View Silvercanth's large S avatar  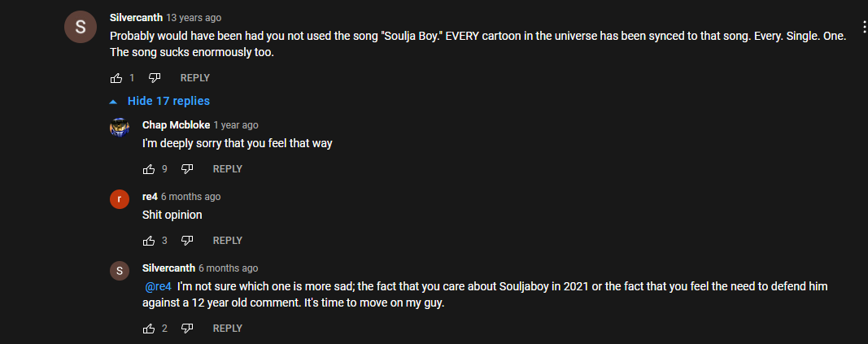click(x=81, y=27)
